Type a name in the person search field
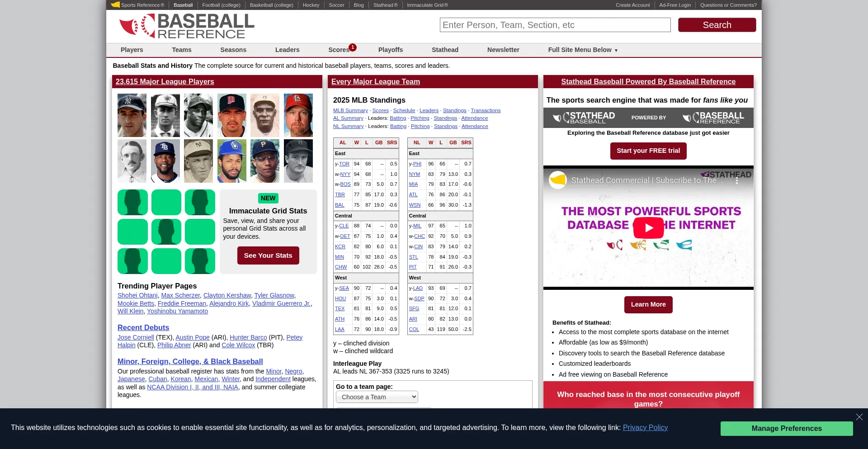Image resolution: width=868 pixels, height=449 pixels. 555,25
